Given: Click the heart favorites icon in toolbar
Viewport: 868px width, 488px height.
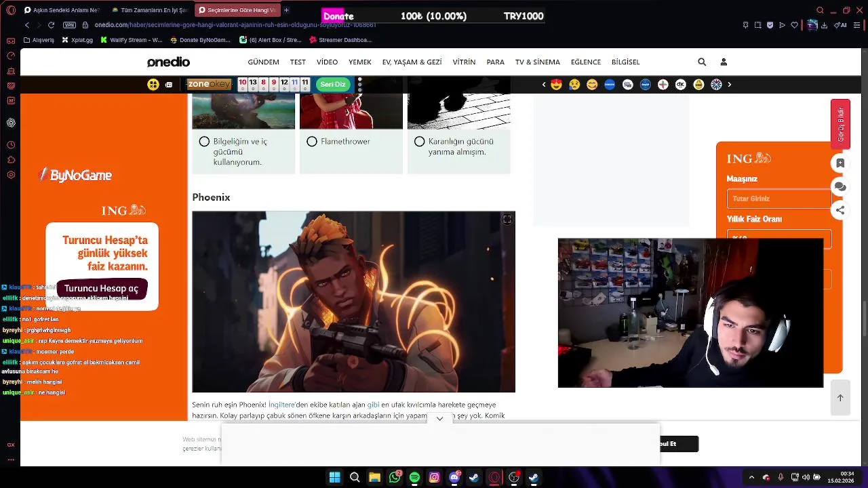Looking at the screenshot, I should (x=795, y=25).
